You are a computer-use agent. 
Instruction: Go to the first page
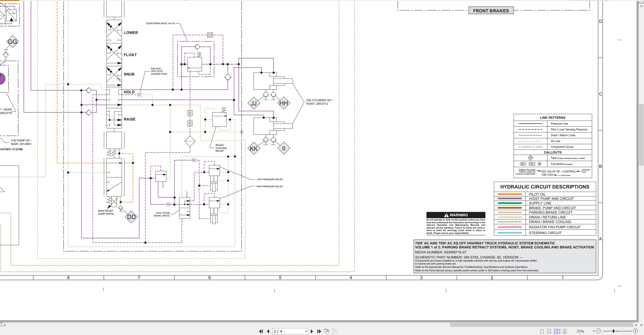(261, 331)
